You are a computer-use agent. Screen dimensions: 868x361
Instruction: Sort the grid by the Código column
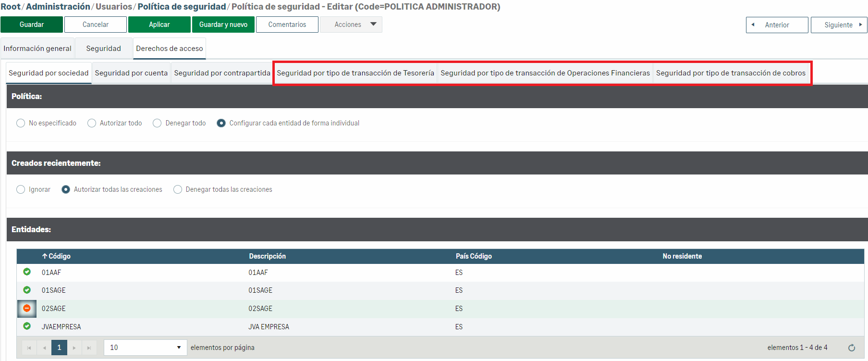[59, 256]
